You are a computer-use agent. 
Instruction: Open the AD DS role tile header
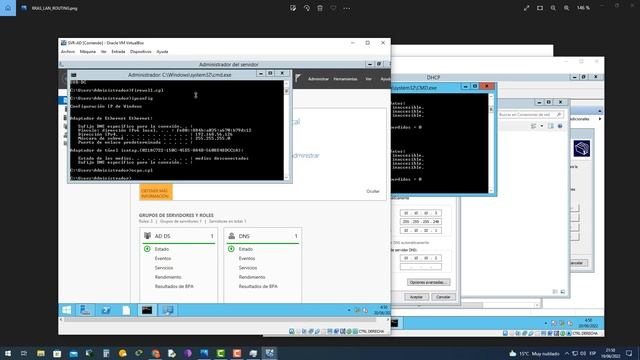click(x=179, y=236)
